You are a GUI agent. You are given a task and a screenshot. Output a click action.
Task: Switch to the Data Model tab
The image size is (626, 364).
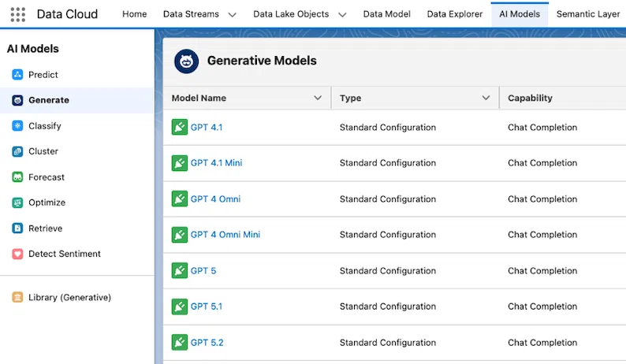click(387, 14)
